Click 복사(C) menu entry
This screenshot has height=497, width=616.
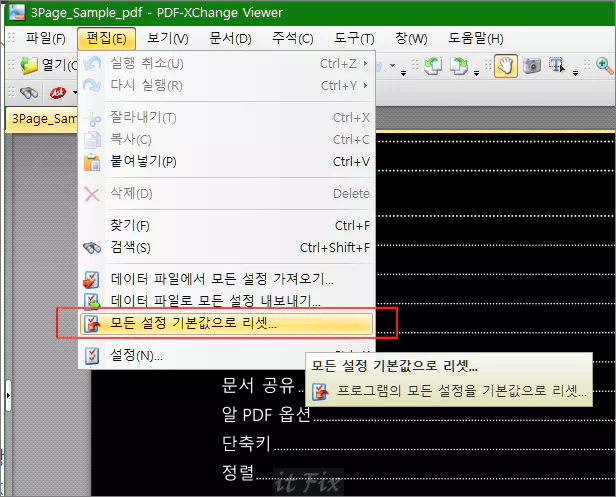pyautogui.click(x=227, y=139)
